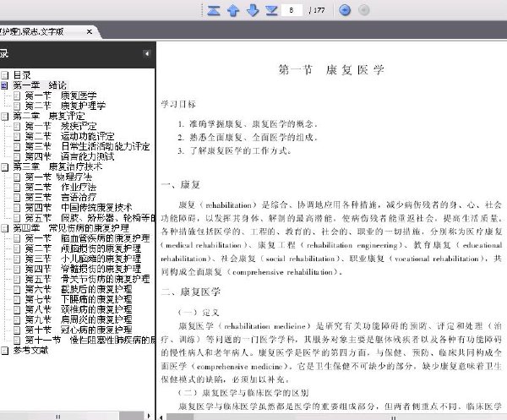Open bookmark 第四节 语言能力测试
Screen dimensions: 507x420
69,156
